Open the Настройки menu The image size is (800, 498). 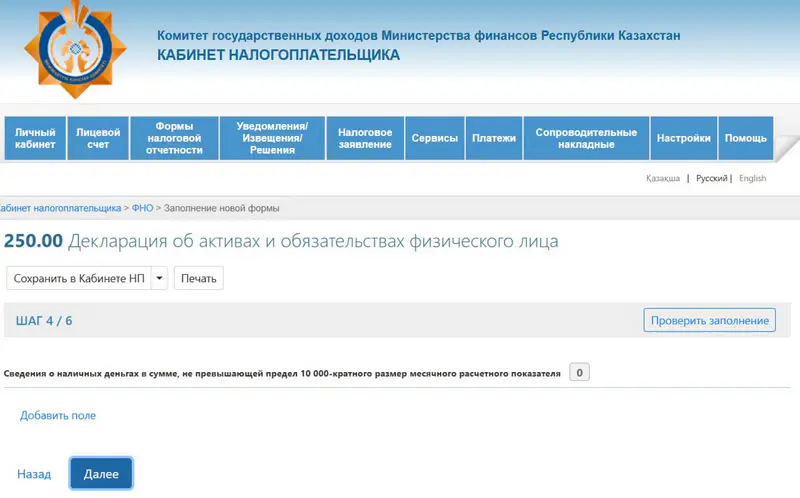coord(683,139)
